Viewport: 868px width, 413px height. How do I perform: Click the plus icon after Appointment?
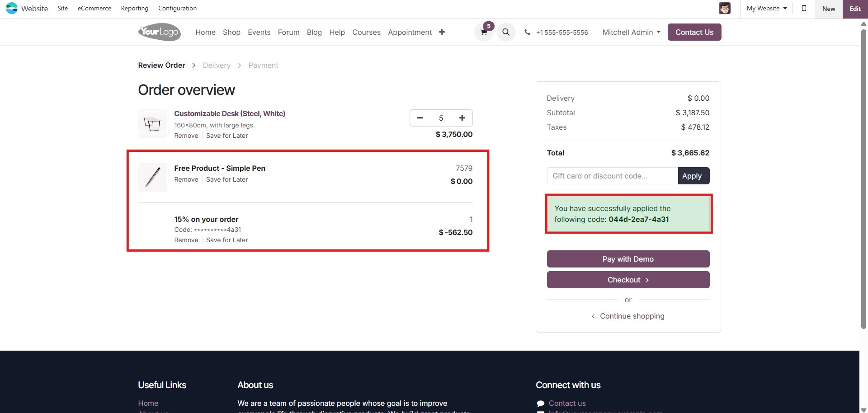(442, 32)
